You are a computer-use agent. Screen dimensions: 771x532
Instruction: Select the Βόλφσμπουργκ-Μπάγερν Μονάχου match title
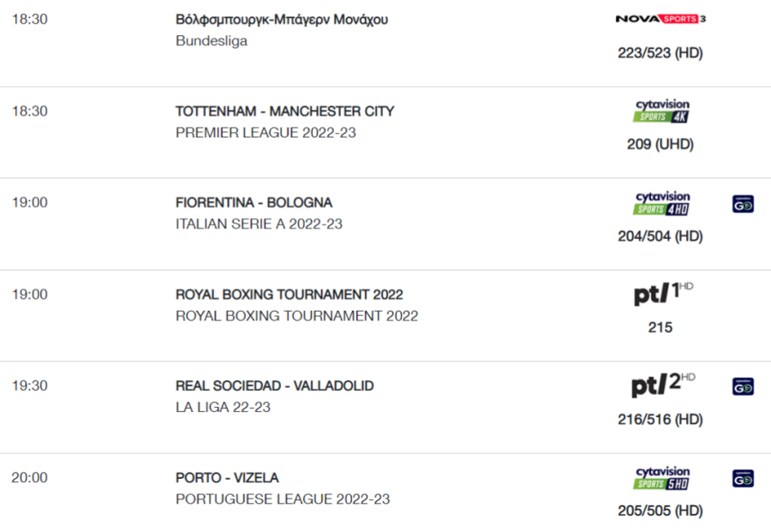pyautogui.click(x=282, y=20)
